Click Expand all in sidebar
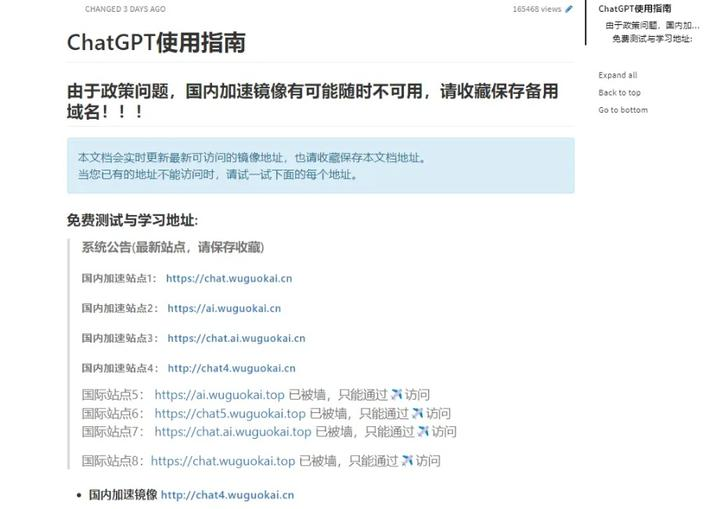The width and height of the screenshot is (720, 509). [x=618, y=75]
